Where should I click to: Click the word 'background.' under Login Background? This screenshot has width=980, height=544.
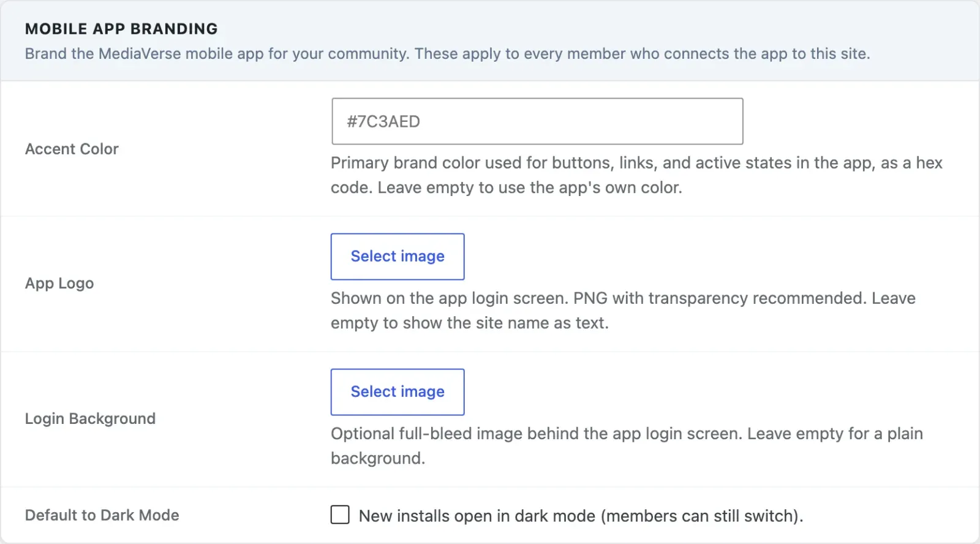pyautogui.click(x=378, y=458)
